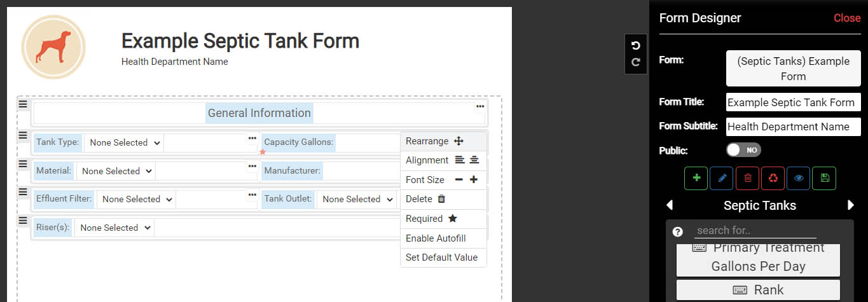Viewport: 868px width, 302px height.
Task: Click the Form Title input field
Action: [793, 102]
